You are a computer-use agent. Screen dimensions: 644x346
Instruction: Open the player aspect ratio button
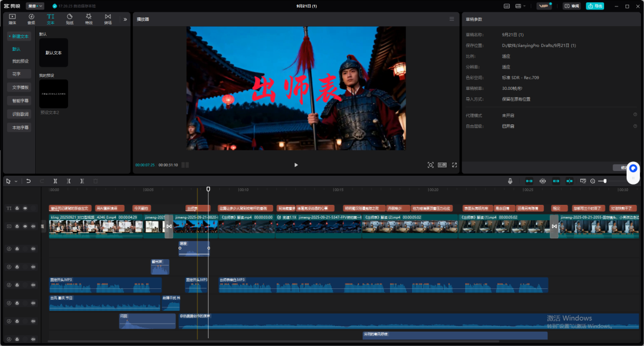tap(442, 165)
